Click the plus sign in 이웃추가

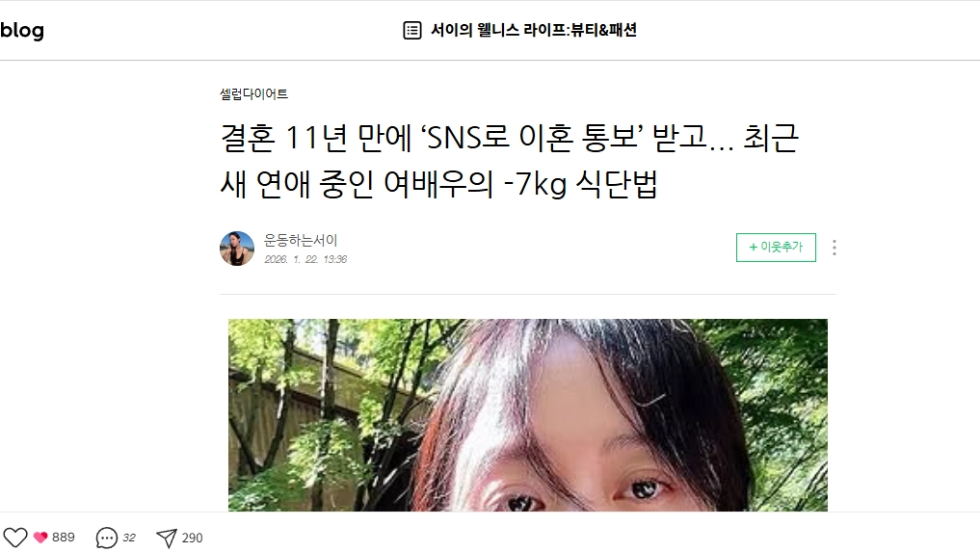(x=754, y=247)
